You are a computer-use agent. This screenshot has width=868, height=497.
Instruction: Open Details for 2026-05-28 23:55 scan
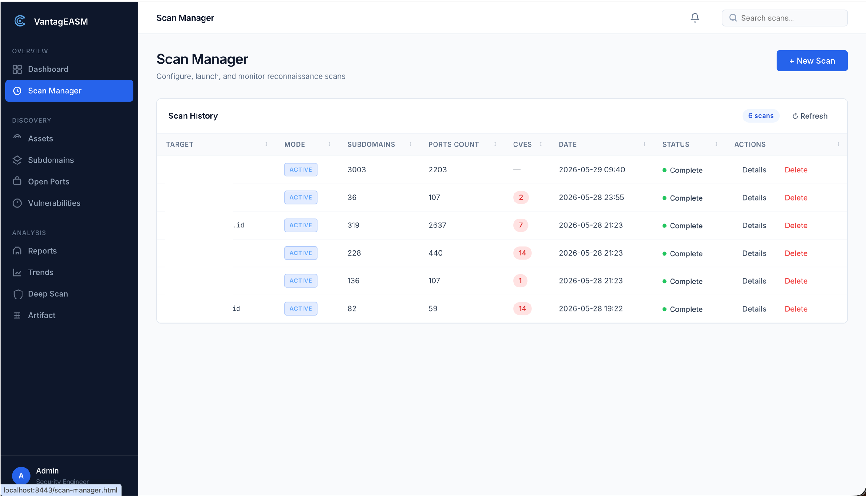[754, 198]
